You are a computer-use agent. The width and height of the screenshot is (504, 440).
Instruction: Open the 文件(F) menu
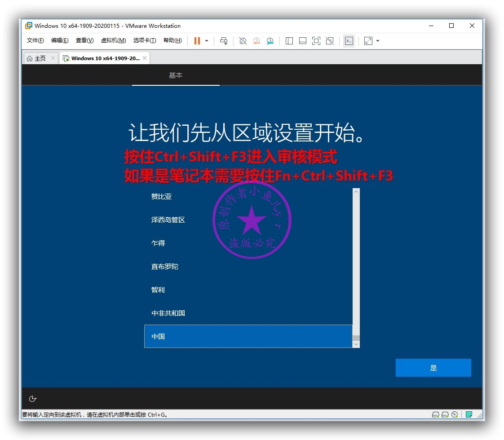pyautogui.click(x=35, y=40)
